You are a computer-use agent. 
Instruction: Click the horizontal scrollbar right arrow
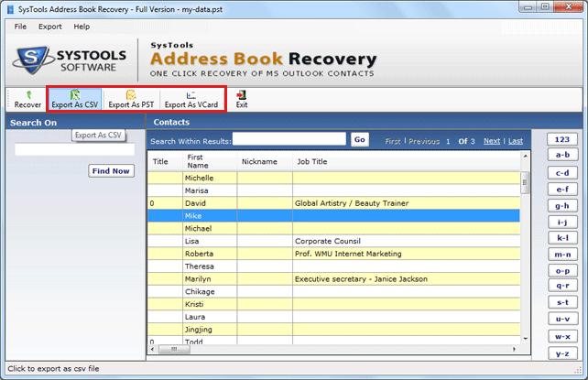(514, 349)
